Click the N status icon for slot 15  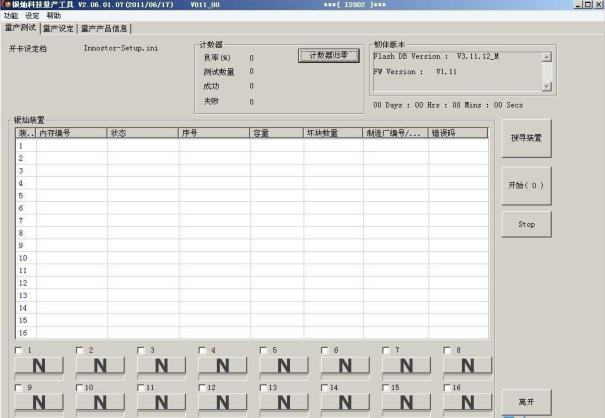[x=405, y=403]
